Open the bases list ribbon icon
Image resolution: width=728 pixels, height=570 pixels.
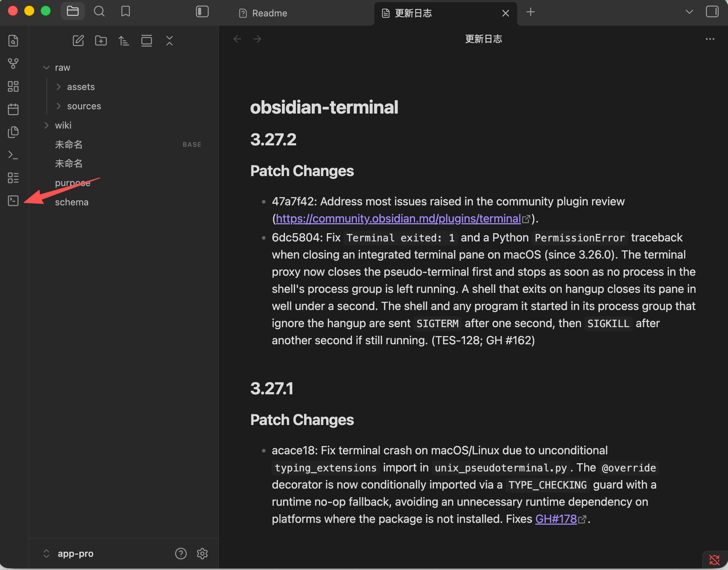13,178
